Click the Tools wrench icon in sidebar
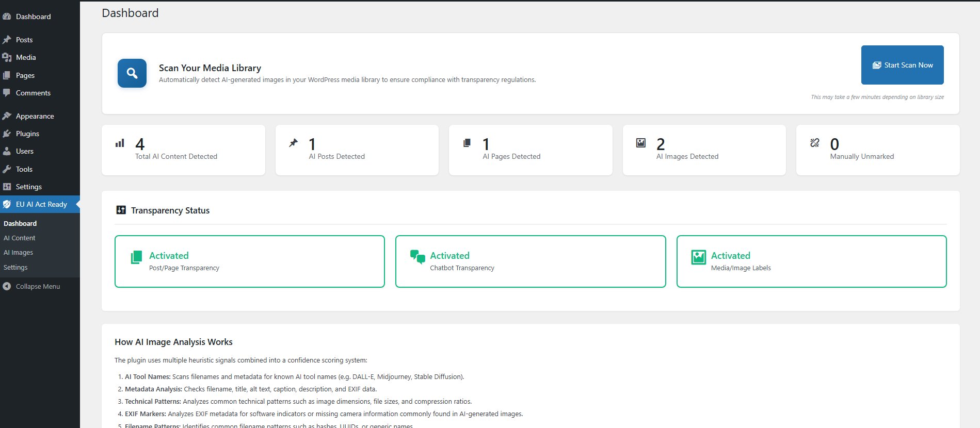This screenshot has width=980, height=428. point(7,169)
